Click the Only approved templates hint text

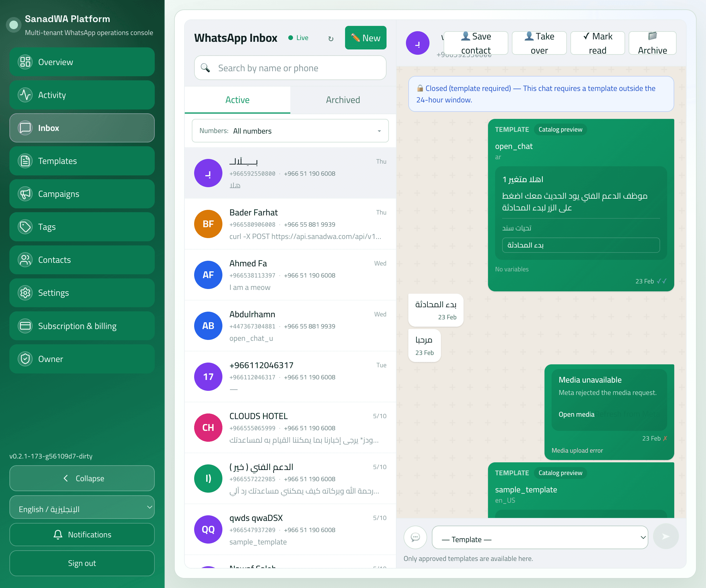tap(468, 558)
